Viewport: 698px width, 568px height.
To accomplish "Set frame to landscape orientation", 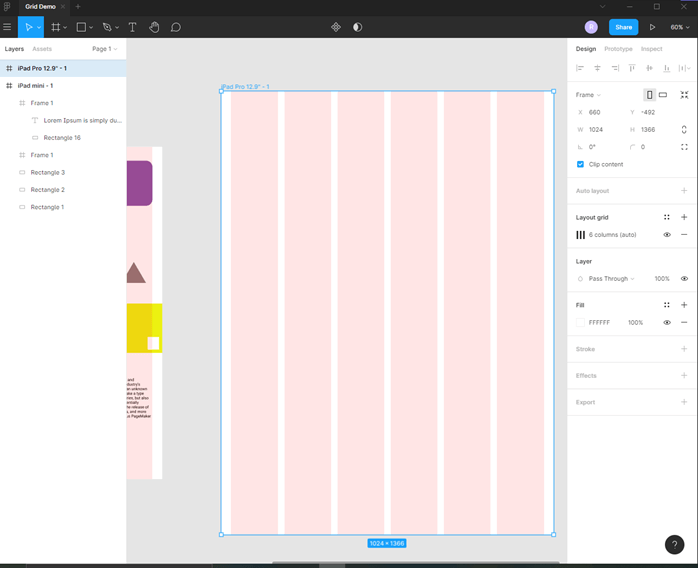I will (663, 95).
